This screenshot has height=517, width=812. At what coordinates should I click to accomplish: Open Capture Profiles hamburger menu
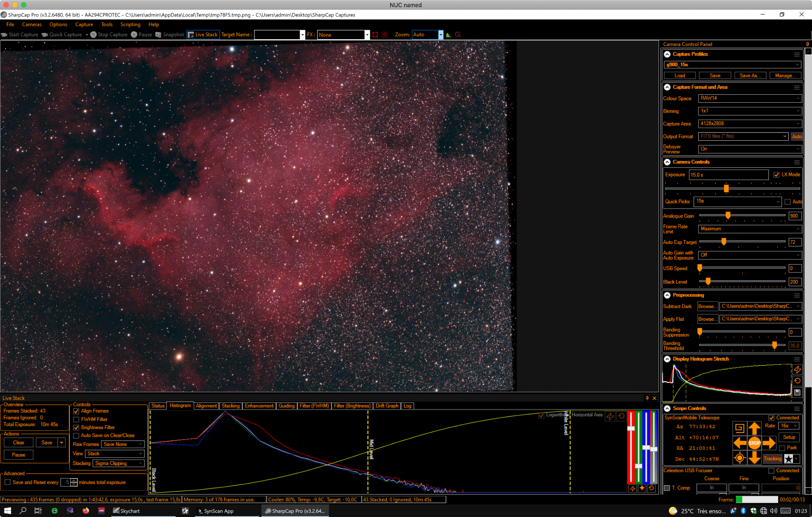797,54
